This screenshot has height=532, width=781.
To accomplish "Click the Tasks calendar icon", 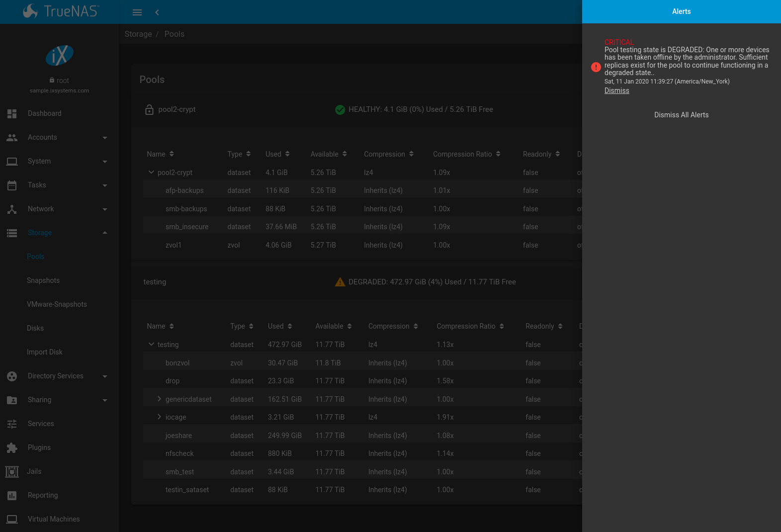I will (12, 185).
